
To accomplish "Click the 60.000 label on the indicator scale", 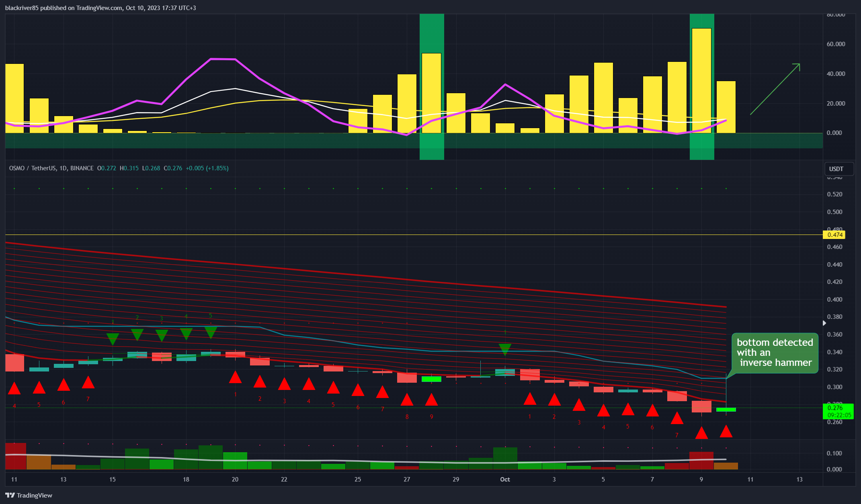I will click(x=836, y=44).
